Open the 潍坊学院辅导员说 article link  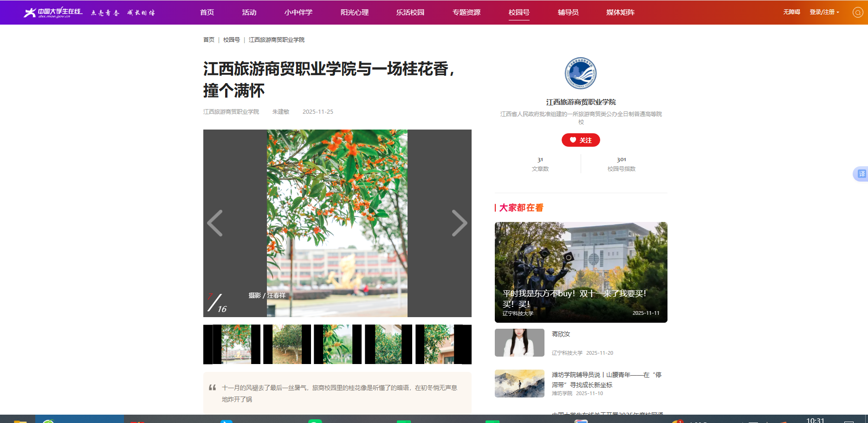(x=606, y=379)
